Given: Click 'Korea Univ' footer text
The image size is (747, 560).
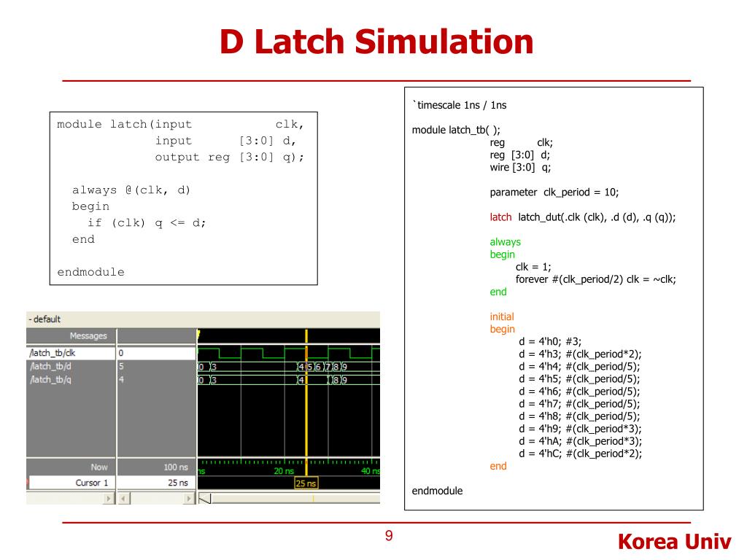Looking at the screenshot, I should (674, 542).
